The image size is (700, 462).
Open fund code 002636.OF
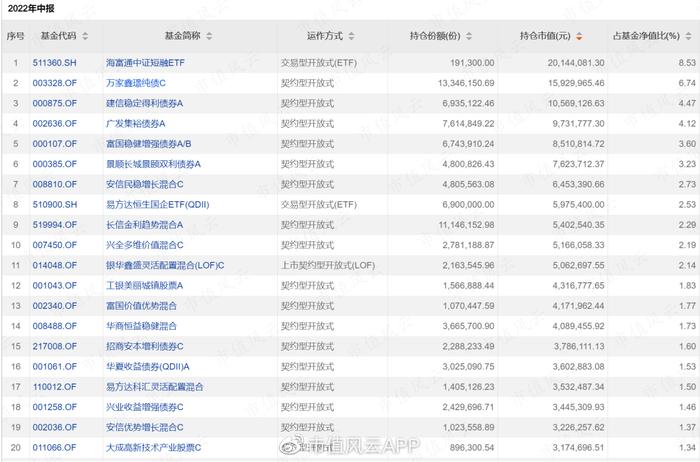click(x=54, y=124)
